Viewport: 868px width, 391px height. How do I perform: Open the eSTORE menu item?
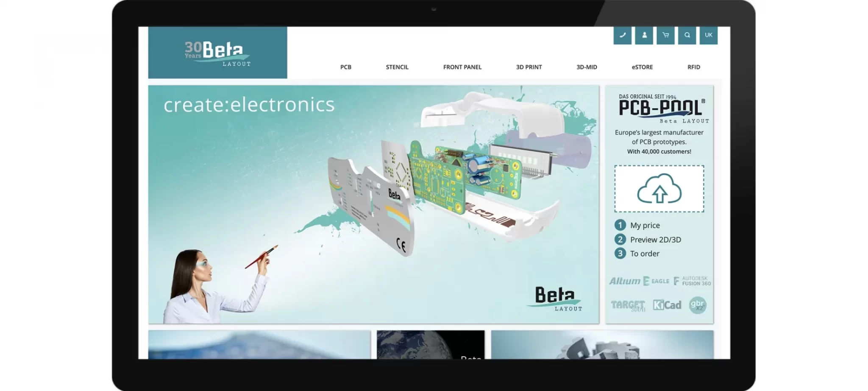pyautogui.click(x=642, y=67)
